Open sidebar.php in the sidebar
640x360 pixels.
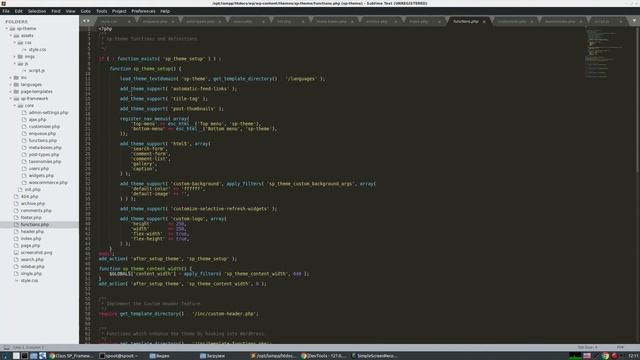(33, 266)
